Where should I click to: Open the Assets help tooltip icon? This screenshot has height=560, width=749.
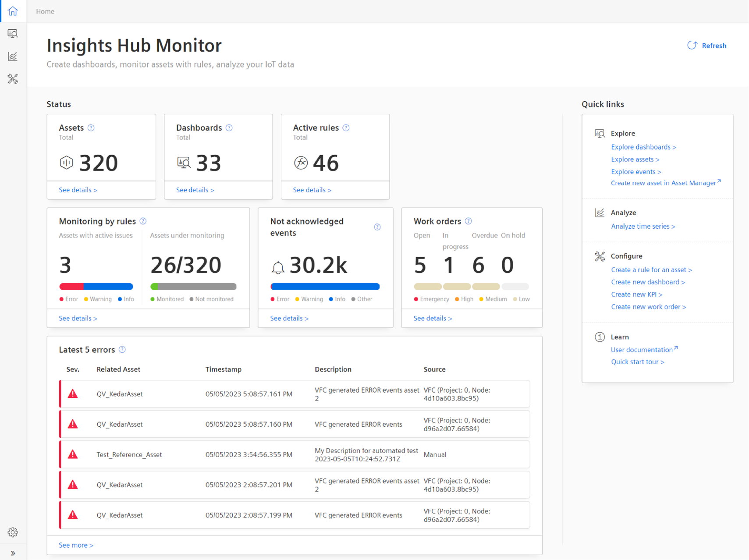[91, 128]
